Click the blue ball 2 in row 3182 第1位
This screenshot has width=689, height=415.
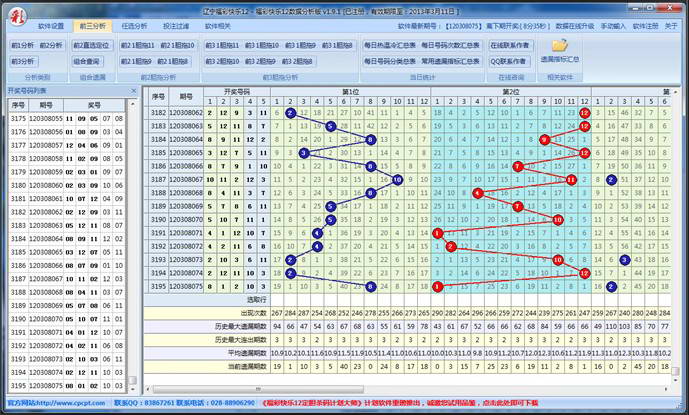pos(290,113)
